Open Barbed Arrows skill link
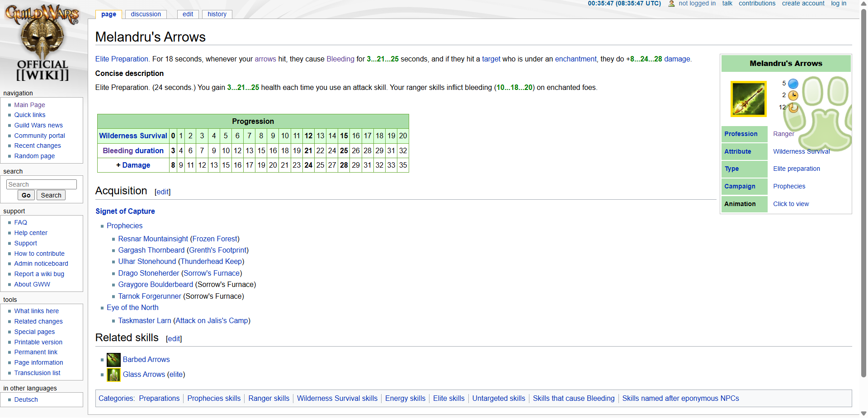Image resolution: width=868 pixels, height=418 pixels. 146,359
